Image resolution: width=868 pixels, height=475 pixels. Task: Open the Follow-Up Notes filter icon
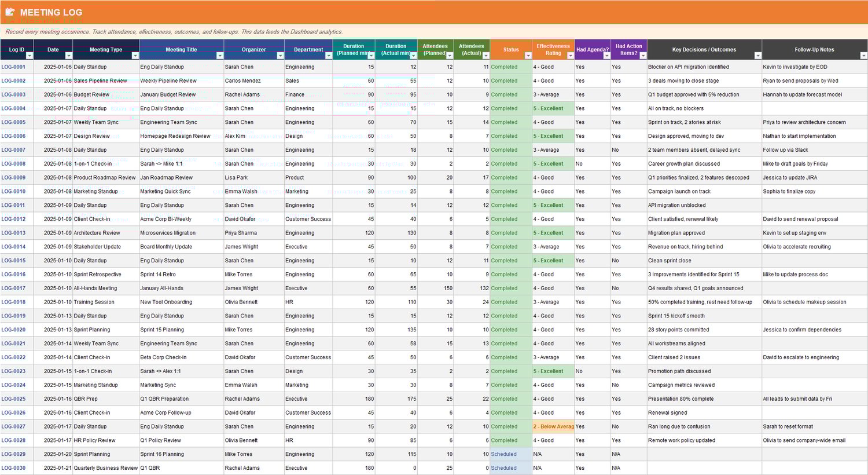tap(863, 54)
